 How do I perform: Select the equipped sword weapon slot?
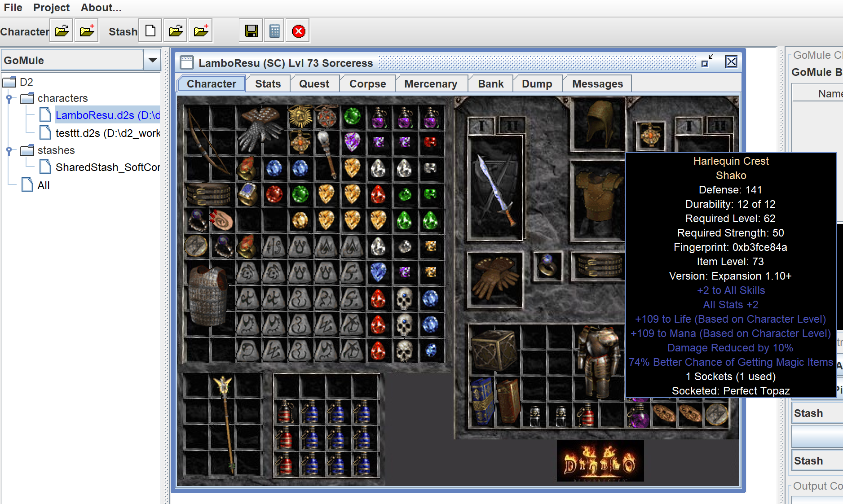[496, 188]
